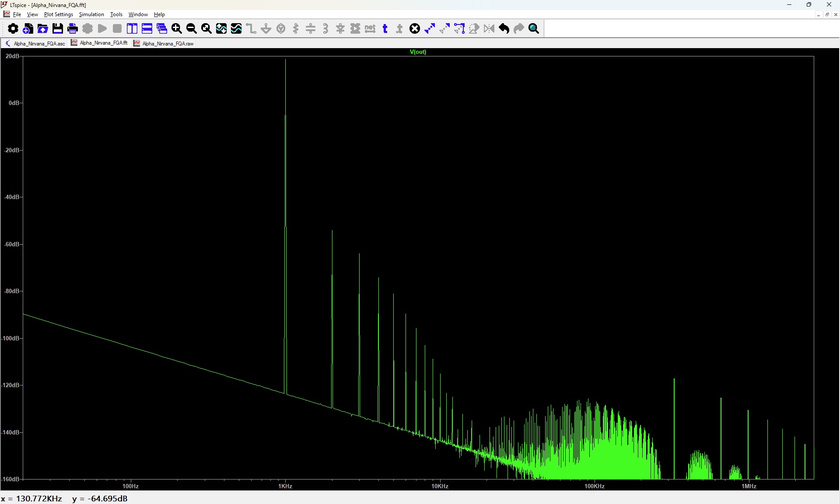Screen dimensions: 840x504
Task: Click the V(out) trace label
Action: pos(418,52)
